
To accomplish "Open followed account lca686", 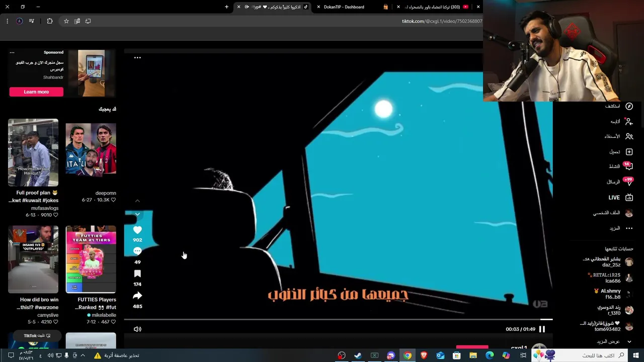I will point(610,278).
